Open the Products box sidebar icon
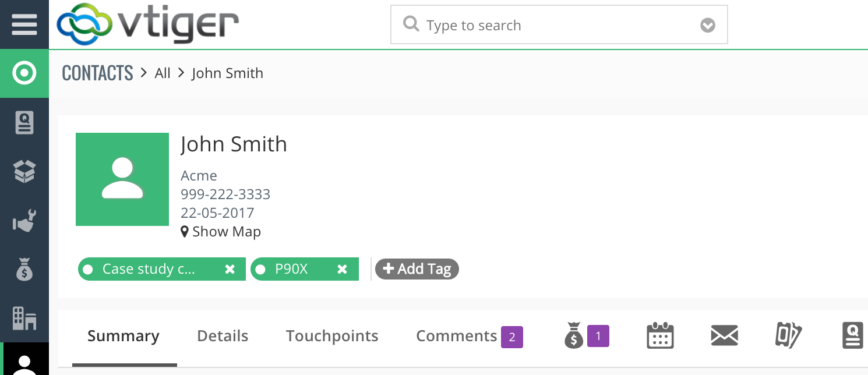This screenshot has height=375, width=868. point(24,172)
